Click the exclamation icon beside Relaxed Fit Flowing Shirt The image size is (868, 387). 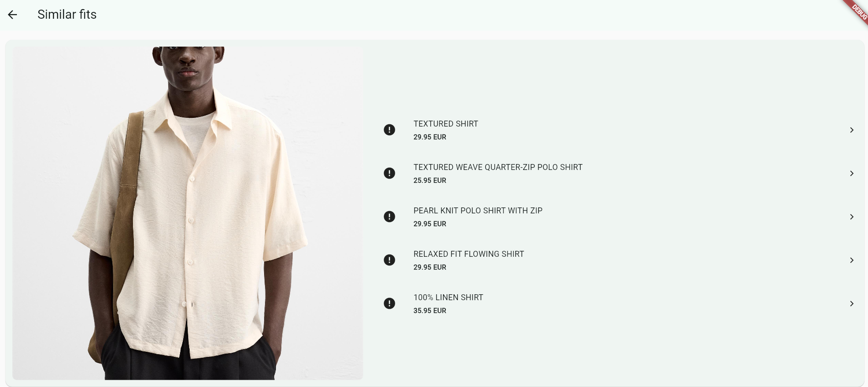(x=389, y=260)
